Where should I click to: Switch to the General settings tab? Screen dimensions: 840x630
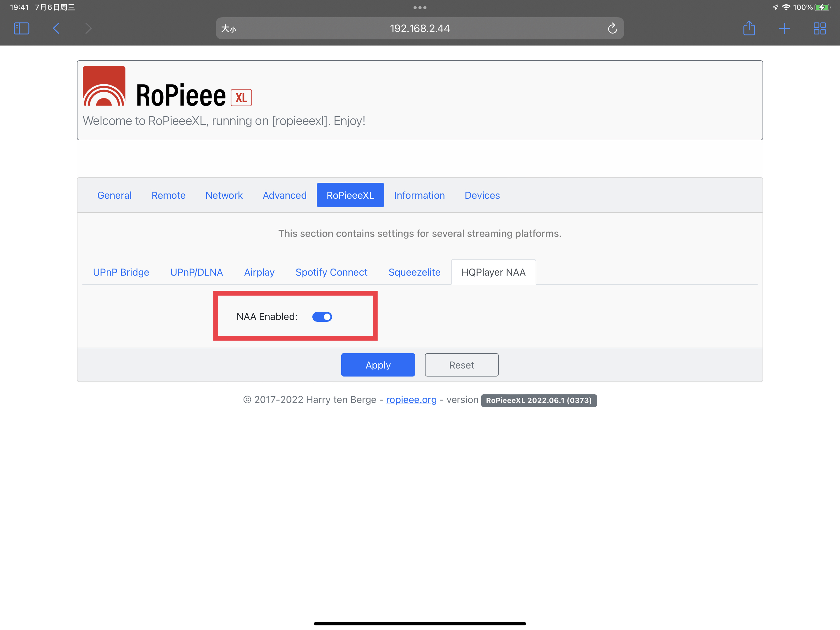(114, 195)
